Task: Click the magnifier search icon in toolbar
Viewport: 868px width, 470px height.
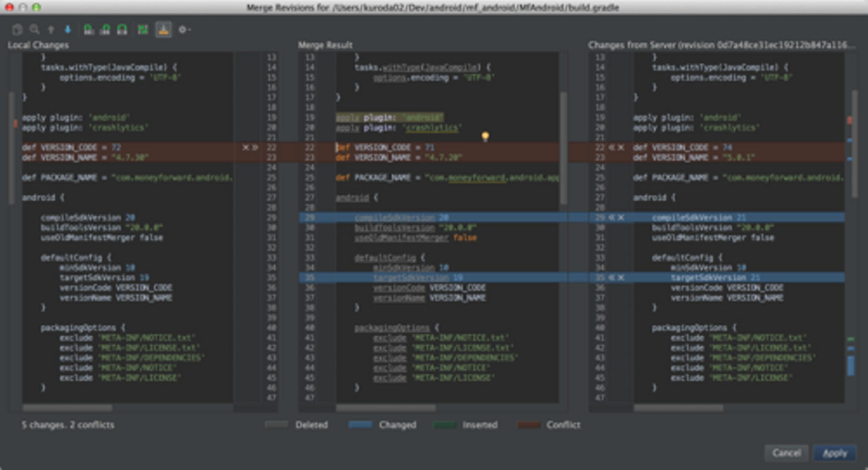Action: (x=34, y=29)
